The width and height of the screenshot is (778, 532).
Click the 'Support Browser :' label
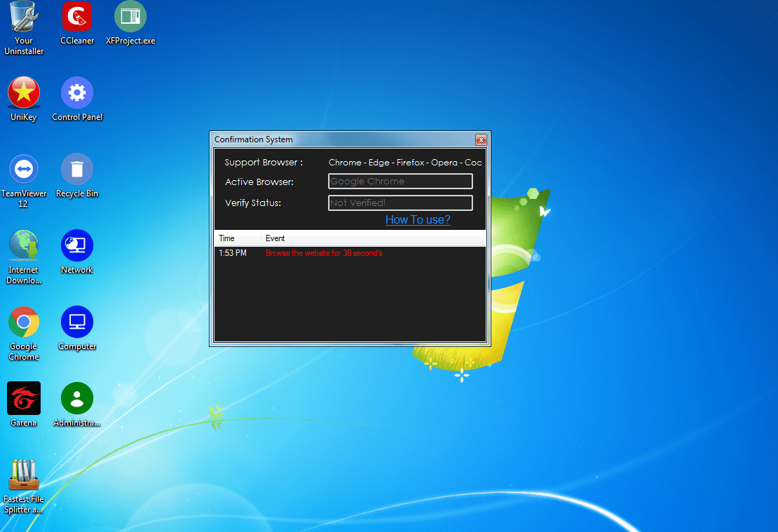[x=264, y=163]
